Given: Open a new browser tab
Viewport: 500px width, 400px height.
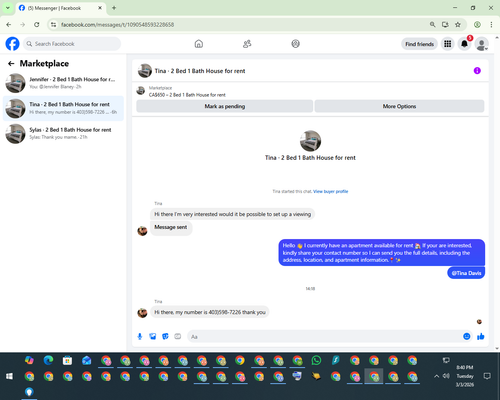Looking at the screenshot, I should pos(114,8).
